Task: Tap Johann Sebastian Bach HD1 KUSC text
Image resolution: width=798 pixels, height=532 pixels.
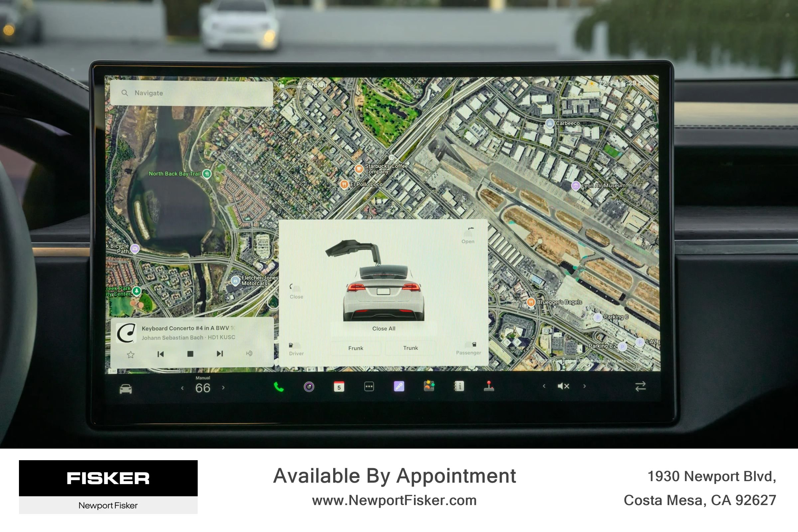Action: point(188,337)
